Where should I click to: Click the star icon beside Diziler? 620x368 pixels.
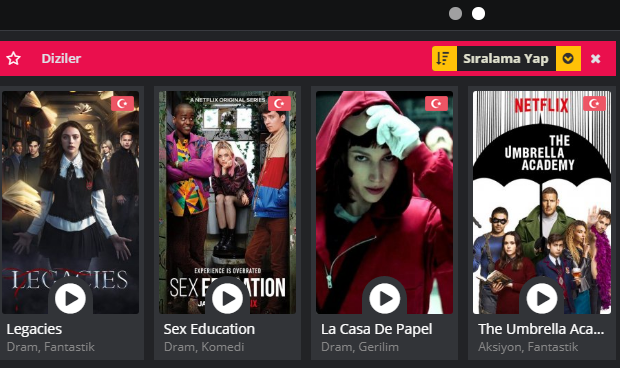13,59
